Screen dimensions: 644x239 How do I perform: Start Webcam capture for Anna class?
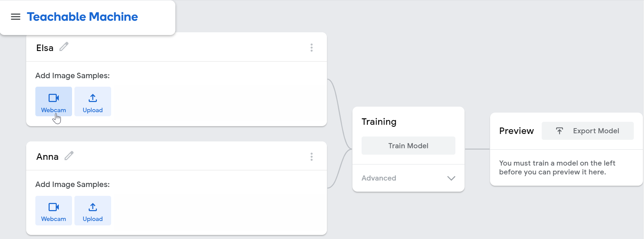(54, 210)
